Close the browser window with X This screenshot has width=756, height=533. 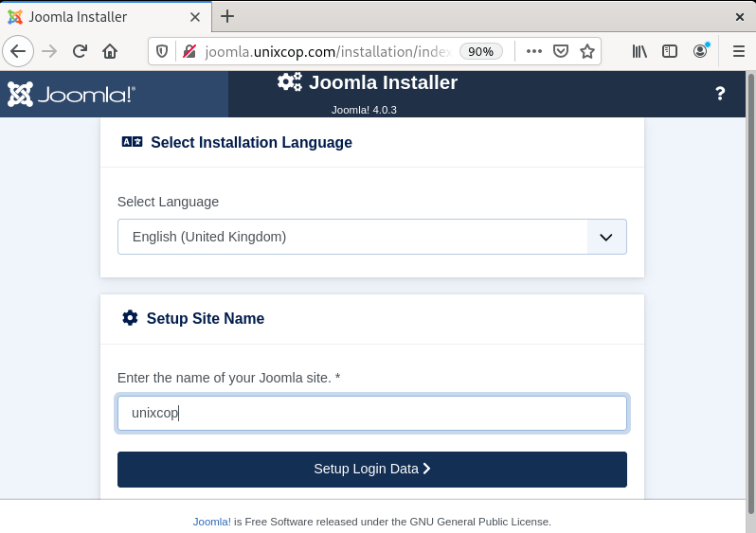click(740, 17)
